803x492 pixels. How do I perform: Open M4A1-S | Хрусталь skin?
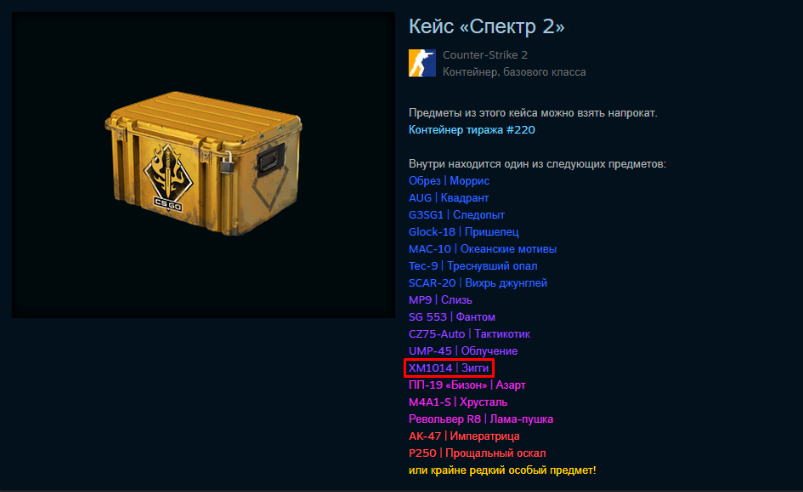coord(458,402)
